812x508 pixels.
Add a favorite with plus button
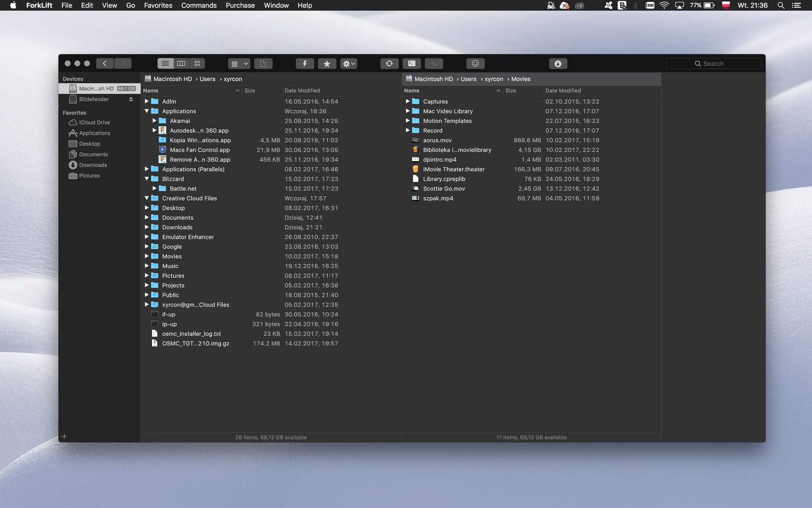click(64, 437)
